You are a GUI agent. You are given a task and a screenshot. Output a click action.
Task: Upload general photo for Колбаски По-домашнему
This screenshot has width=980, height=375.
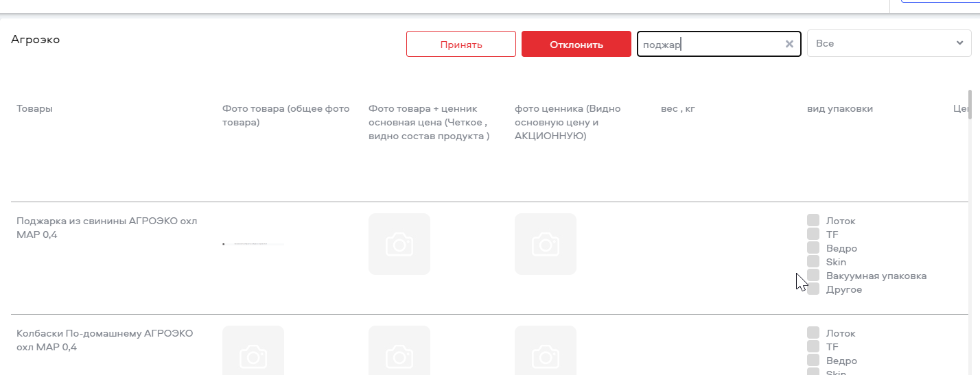click(253, 350)
